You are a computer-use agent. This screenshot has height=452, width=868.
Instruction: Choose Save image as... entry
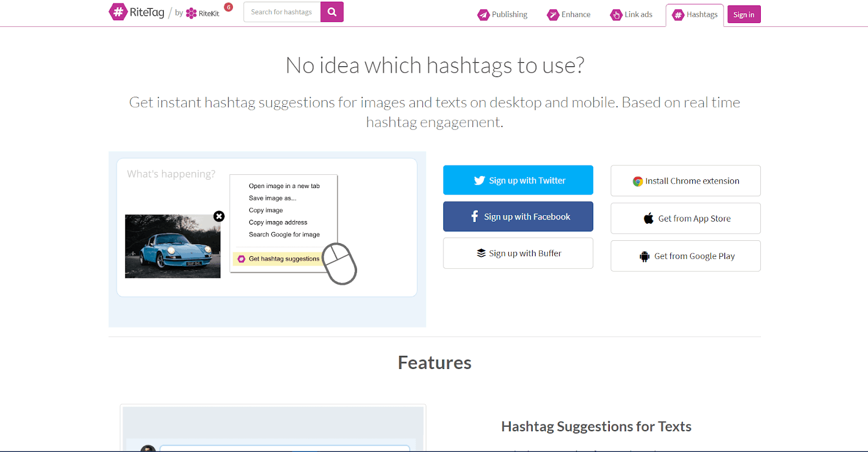(272, 198)
